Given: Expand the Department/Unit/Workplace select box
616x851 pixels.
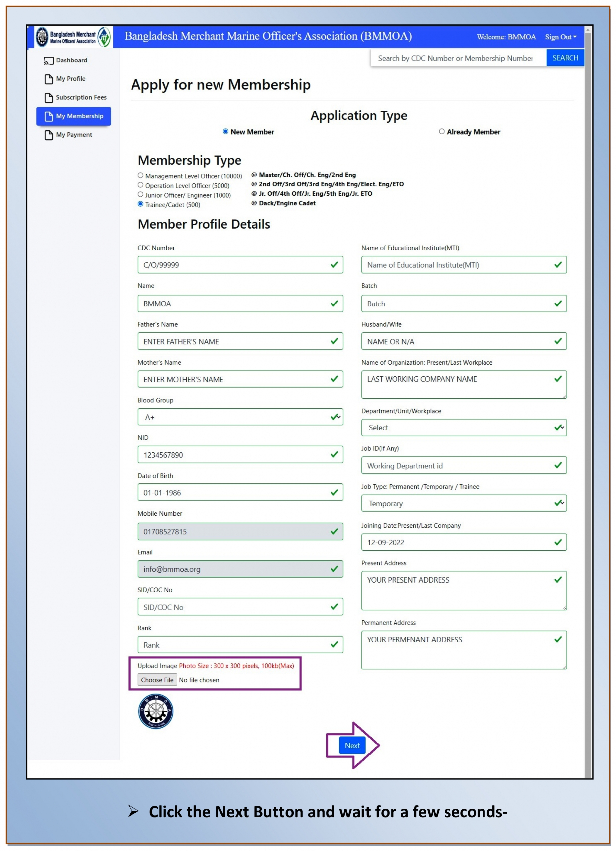Looking at the screenshot, I should point(464,428).
